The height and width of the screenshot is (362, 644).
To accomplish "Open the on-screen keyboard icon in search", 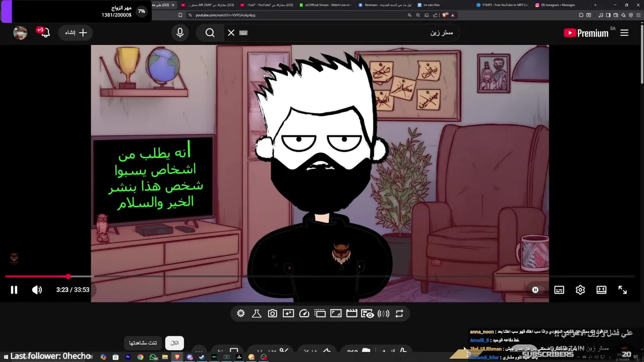I will pyautogui.click(x=244, y=33).
